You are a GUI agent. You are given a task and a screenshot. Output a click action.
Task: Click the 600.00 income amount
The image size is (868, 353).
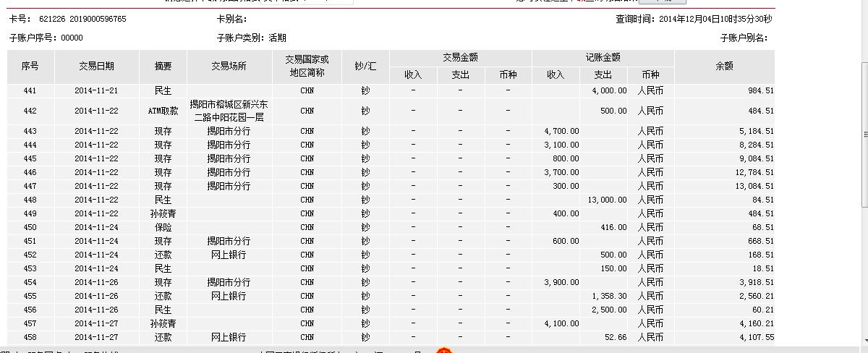tap(566, 242)
